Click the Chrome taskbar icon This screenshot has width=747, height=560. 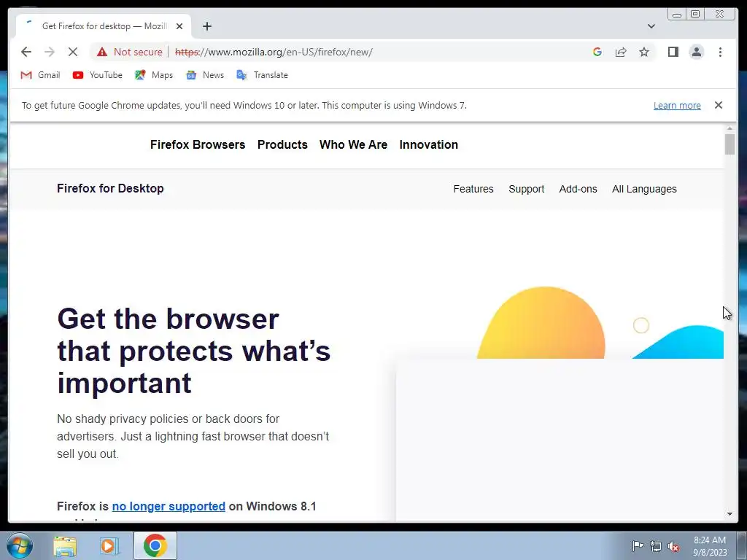(x=155, y=545)
